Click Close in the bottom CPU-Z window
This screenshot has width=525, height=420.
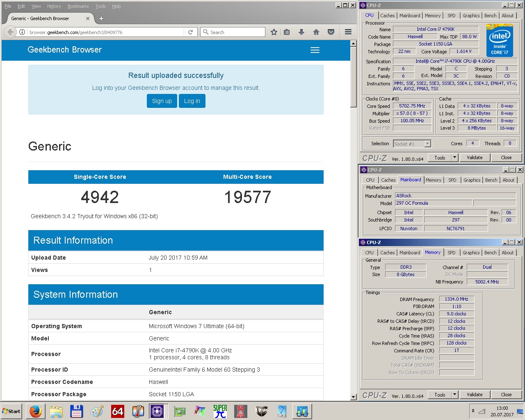click(506, 395)
